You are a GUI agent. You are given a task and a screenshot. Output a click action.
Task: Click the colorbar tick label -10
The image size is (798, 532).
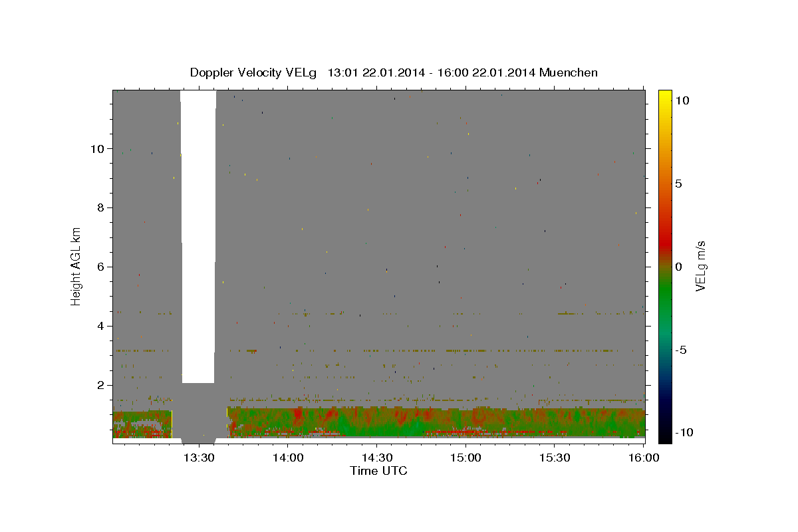click(x=684, y=432)
